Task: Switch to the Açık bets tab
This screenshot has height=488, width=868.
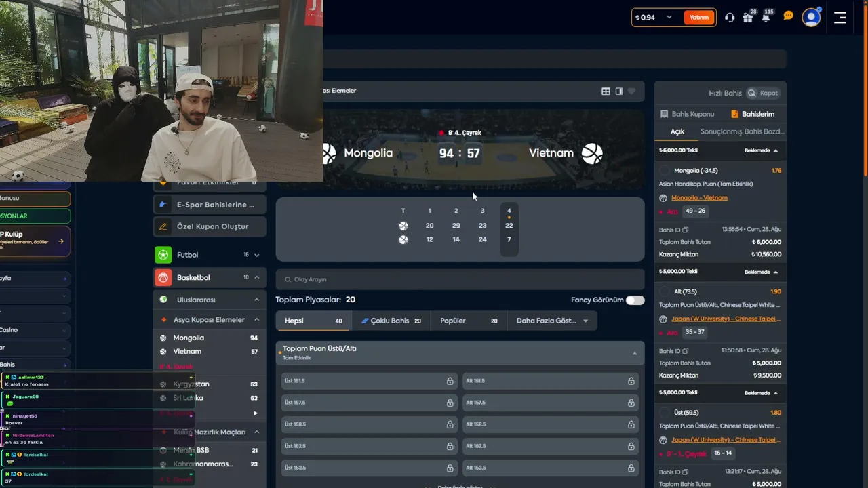Action: click(677, 131)
